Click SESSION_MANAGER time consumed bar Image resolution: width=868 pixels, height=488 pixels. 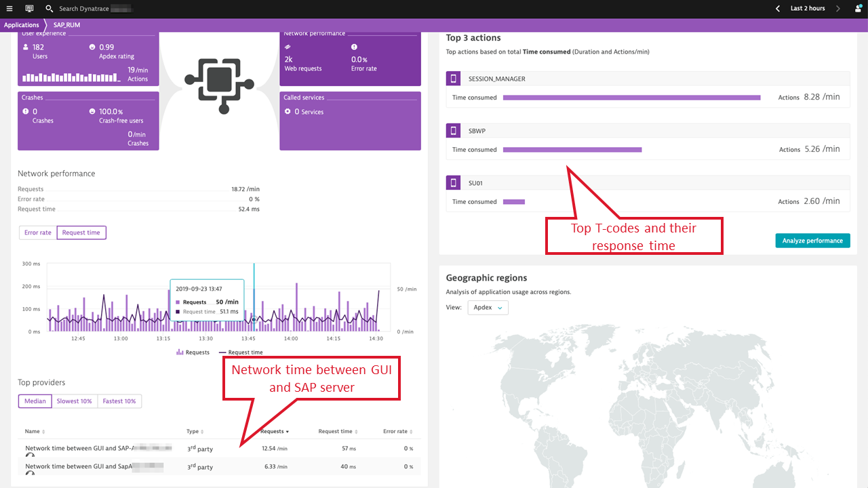(x=631, y=98)
